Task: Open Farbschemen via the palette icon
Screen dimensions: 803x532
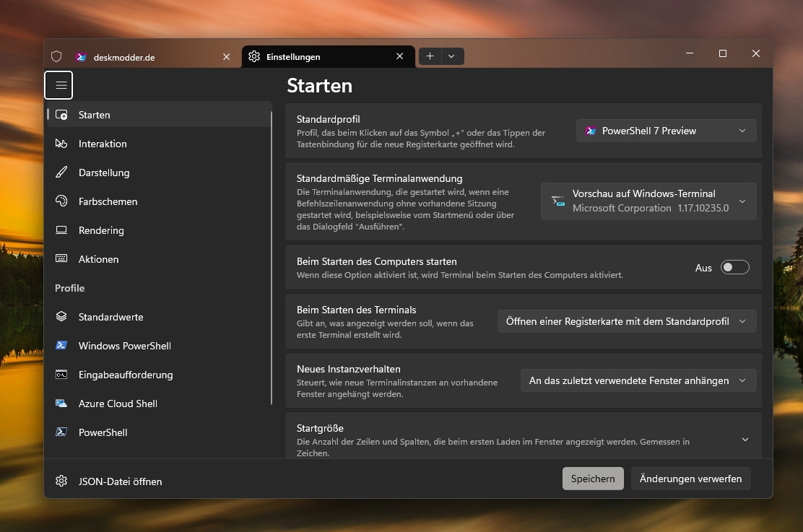Action: pyautogui.click(x=61, y=201)
